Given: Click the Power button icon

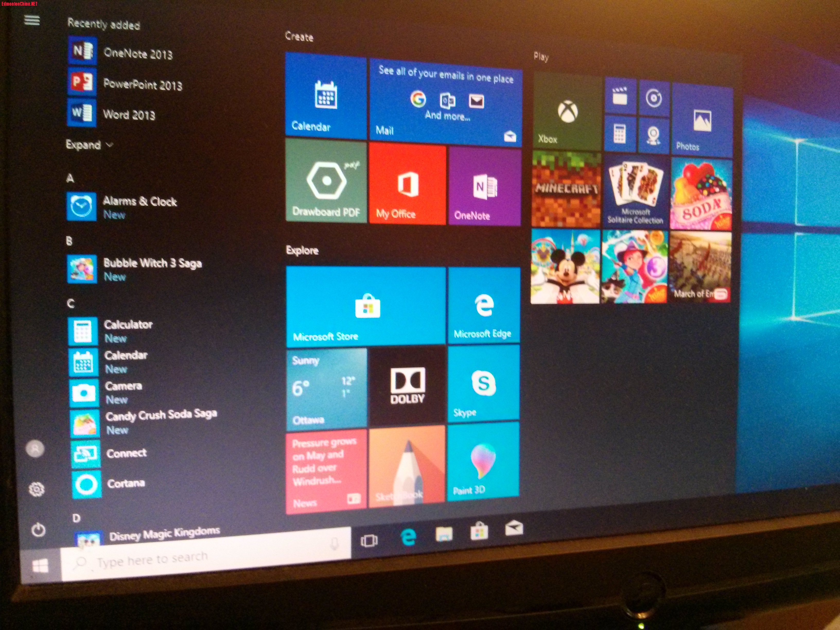Looking at the screenshot, I should click(x=38, y=530).
